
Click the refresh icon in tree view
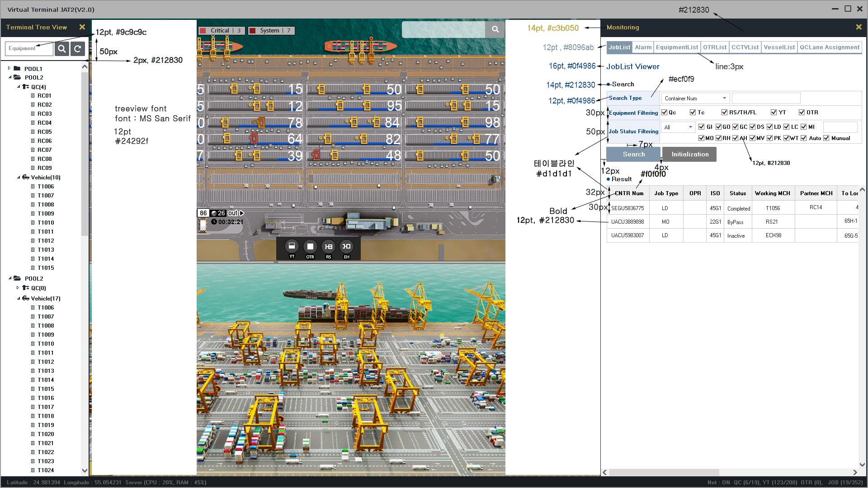click(x=78, y=49)
